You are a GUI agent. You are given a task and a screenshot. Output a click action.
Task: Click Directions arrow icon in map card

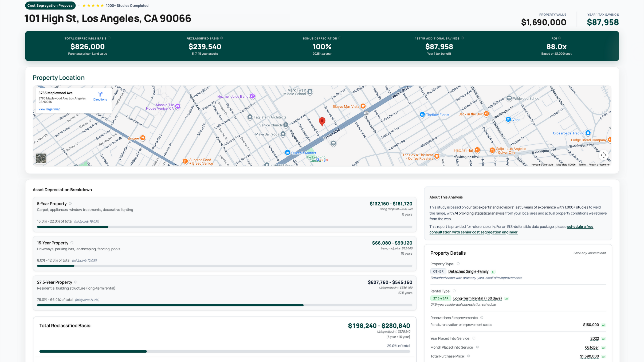click(100, 94)
